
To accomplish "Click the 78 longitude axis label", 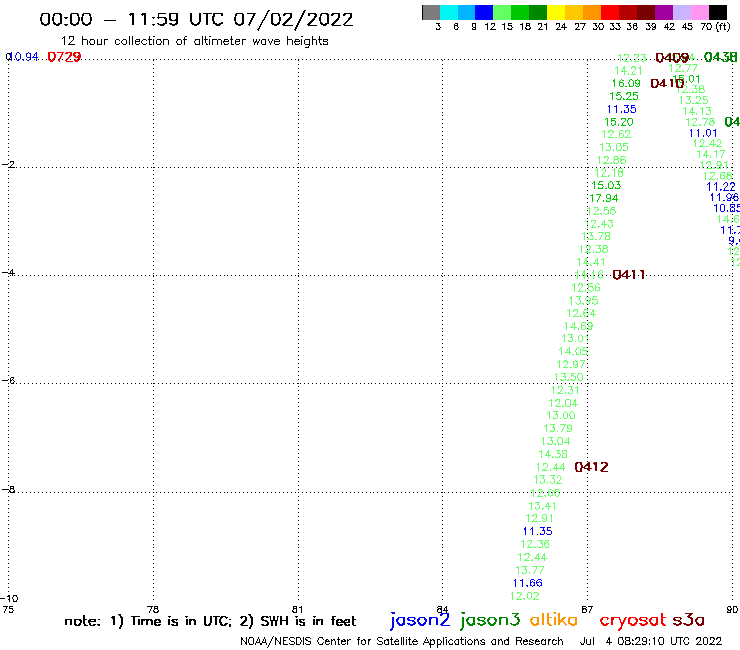I will pyautogui.click(x=153, y=609).
